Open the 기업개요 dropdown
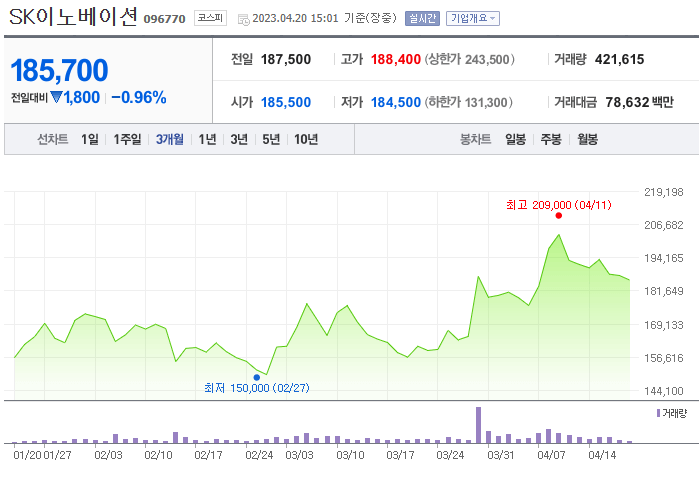 (x=473, y=18)
